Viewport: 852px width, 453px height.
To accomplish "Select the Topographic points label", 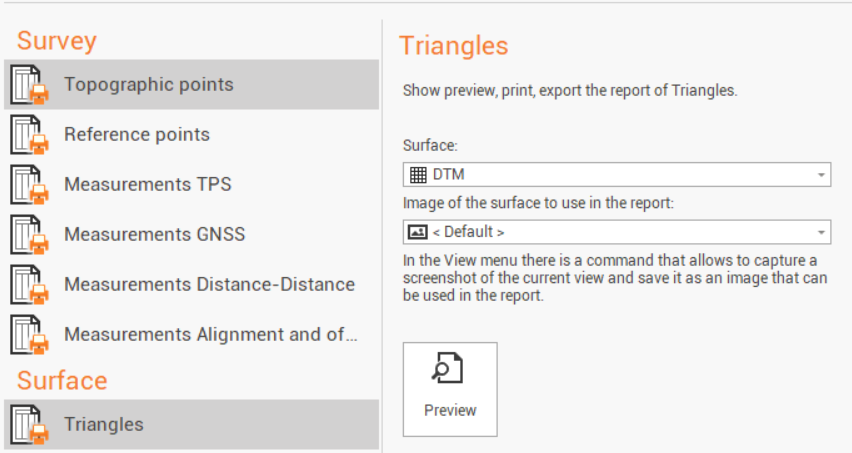I will point(149,85).
